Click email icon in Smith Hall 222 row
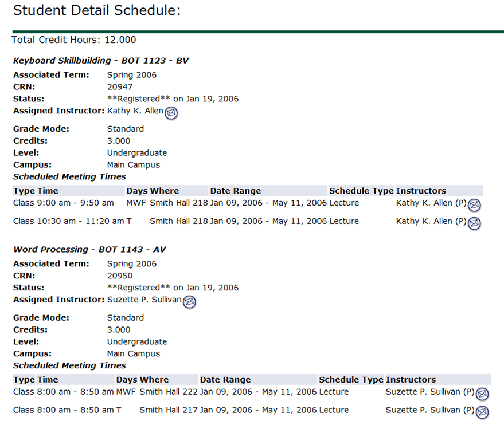 coord(482,394)
